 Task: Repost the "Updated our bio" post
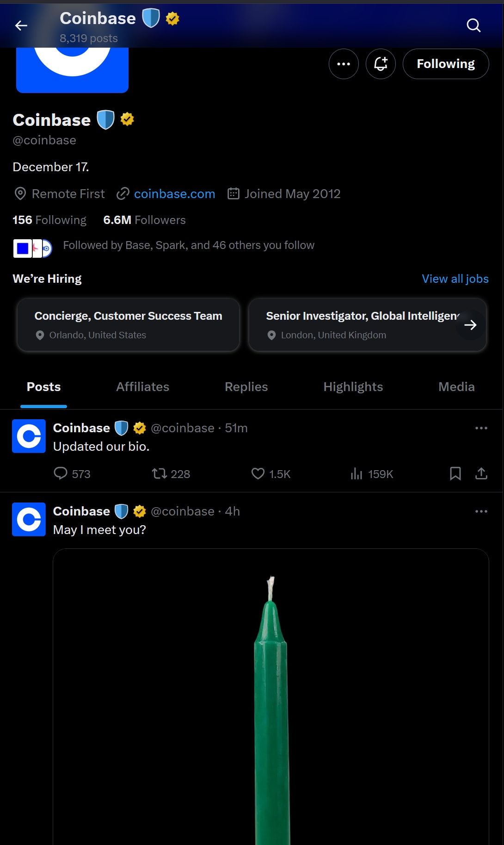click(160, 473)
